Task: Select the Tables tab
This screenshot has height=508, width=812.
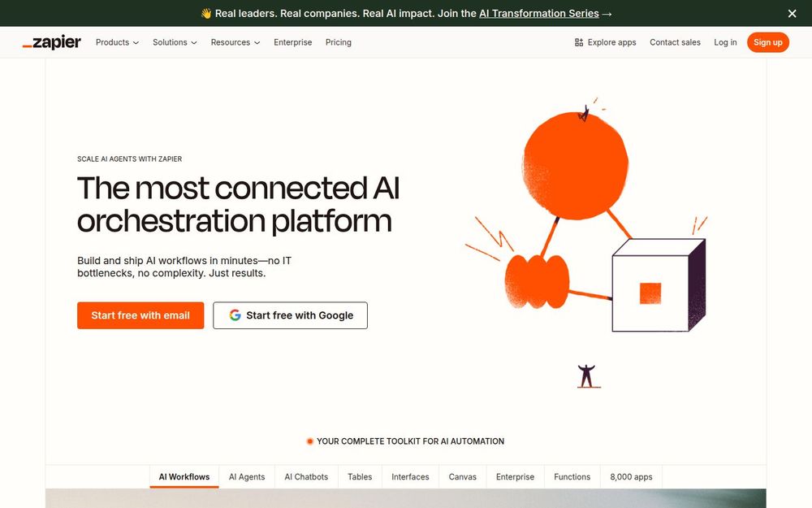Action: 360,476
